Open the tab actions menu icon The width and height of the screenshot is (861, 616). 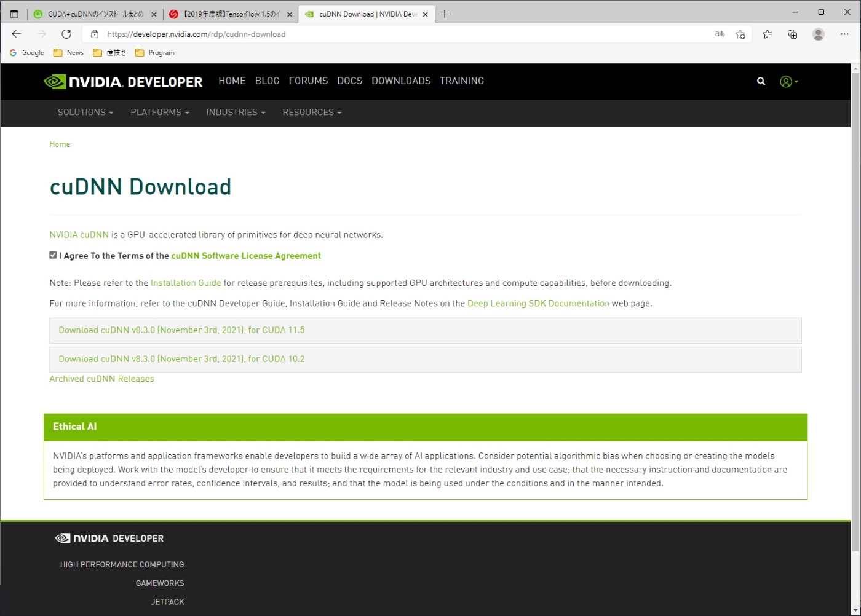click(14, 14)
